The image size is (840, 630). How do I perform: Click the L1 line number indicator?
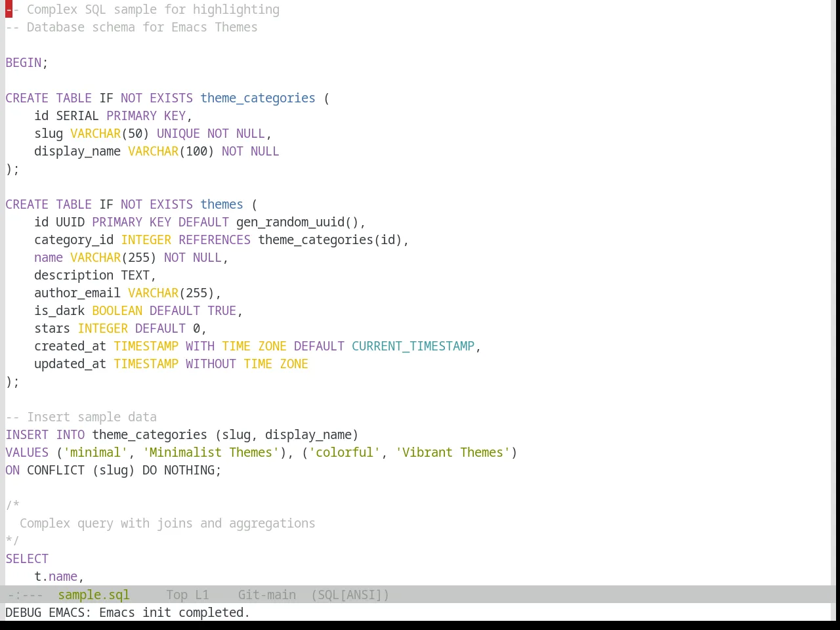202,595
